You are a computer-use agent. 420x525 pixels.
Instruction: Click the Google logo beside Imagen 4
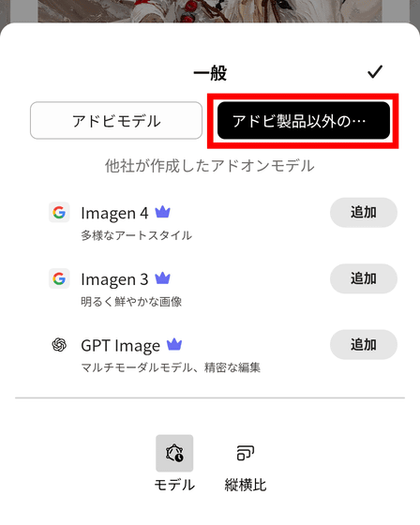[x=59, y=212]
